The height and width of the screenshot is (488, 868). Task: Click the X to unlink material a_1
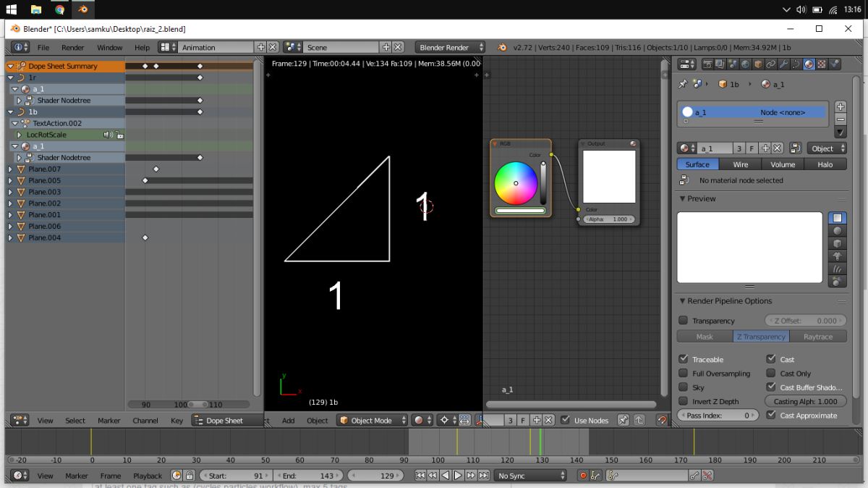(x=778, y=148)
